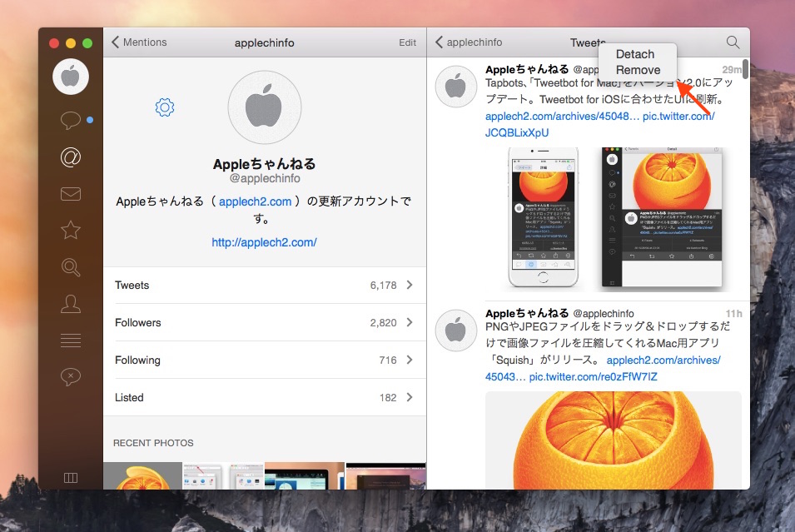The height and width of the screenshot is (532, 795).
Task: Minimize the Tweetbot window
Action: pyautogui.click(x=71, y=43)
